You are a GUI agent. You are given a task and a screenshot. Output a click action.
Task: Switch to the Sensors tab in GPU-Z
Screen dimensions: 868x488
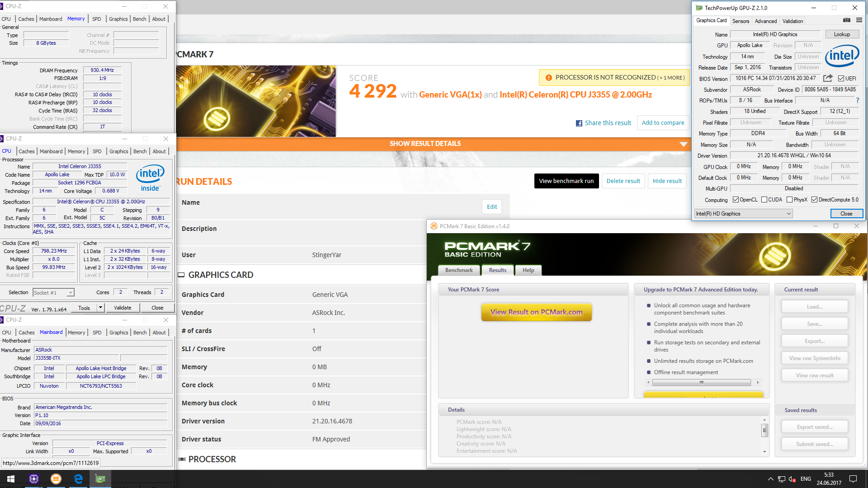pos(741,21)
